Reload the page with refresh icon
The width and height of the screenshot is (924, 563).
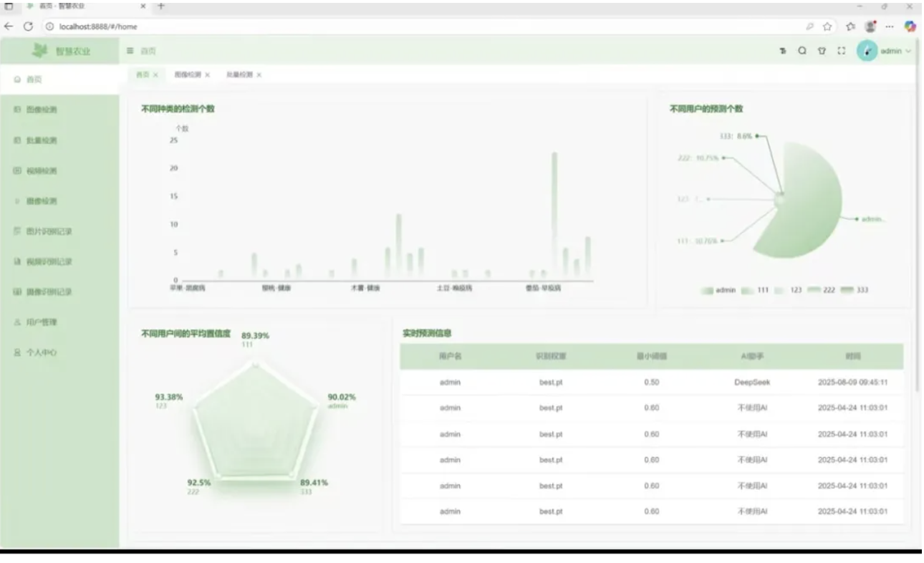[x=29, y=27]
